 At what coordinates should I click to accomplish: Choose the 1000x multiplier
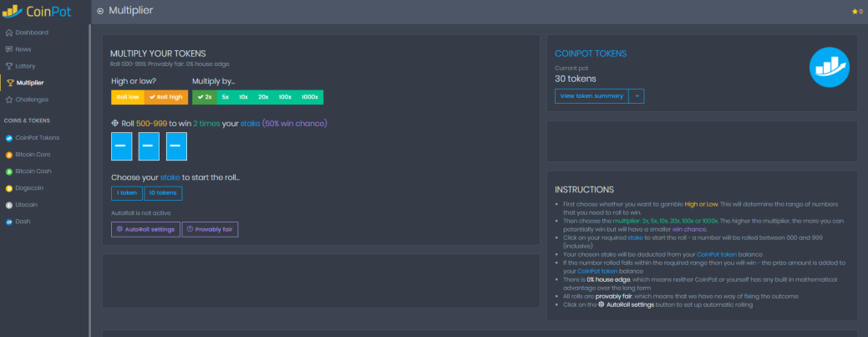click(x=310, y=97)
